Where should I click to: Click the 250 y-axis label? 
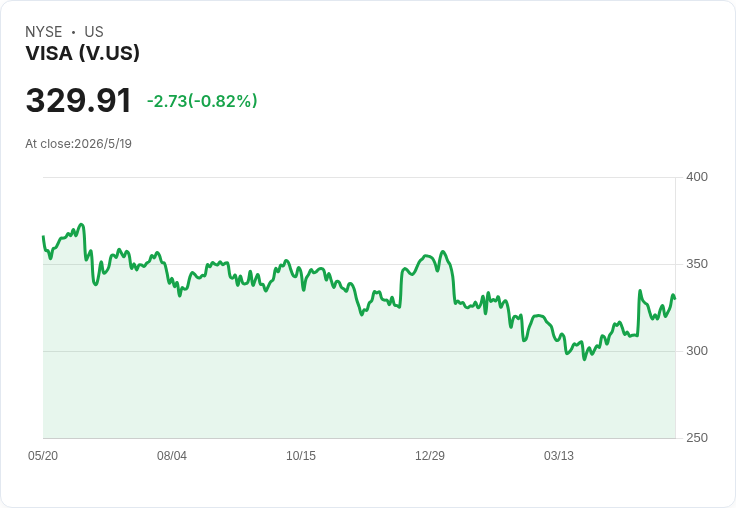pyautogui.click(x=697, y=438)
